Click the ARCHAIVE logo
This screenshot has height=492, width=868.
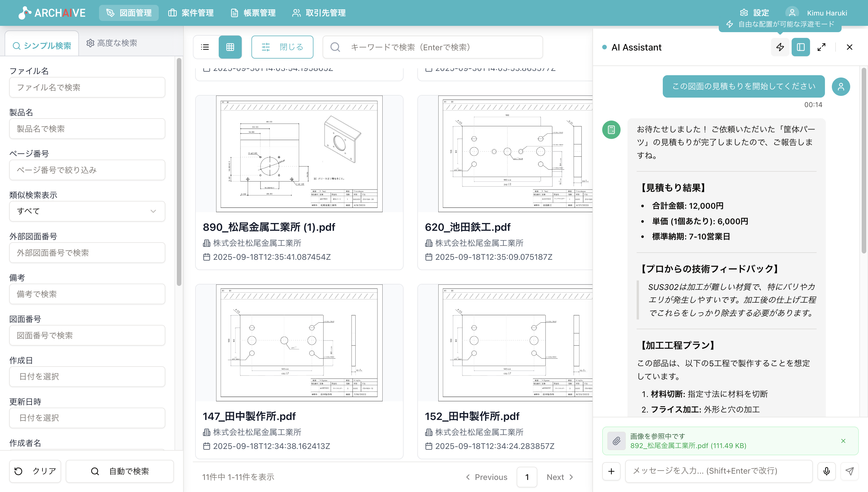click(x=52, y=13)
